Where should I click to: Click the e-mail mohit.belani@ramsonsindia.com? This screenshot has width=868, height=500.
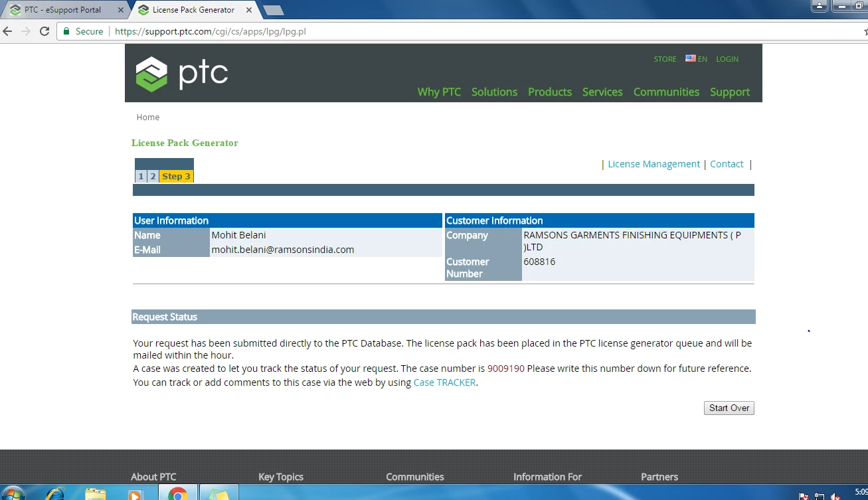pyautogui.click(x=282, y=250)
